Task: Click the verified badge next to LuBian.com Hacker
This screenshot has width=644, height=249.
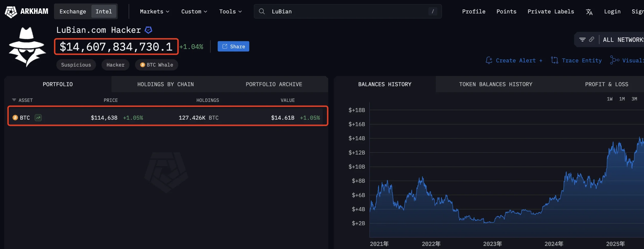Action: click(148, 30)
